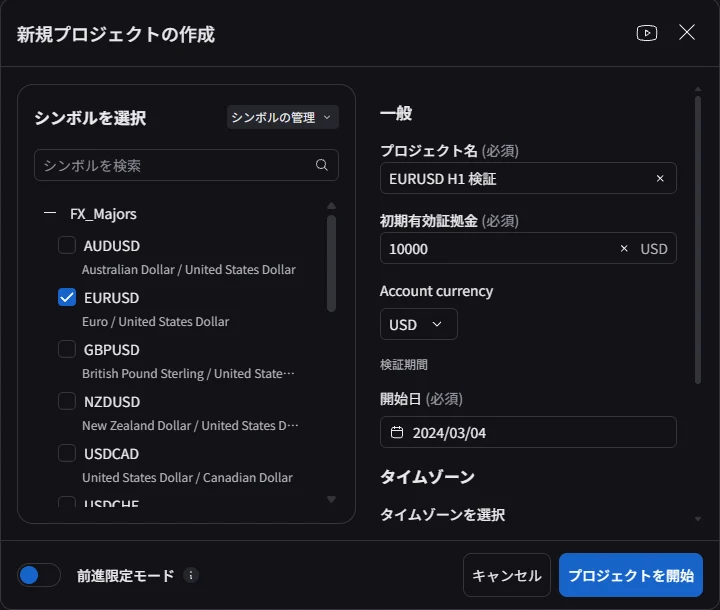
Task: Click the symbol list scrollbar thumb
Action: [x=331, y=264]
